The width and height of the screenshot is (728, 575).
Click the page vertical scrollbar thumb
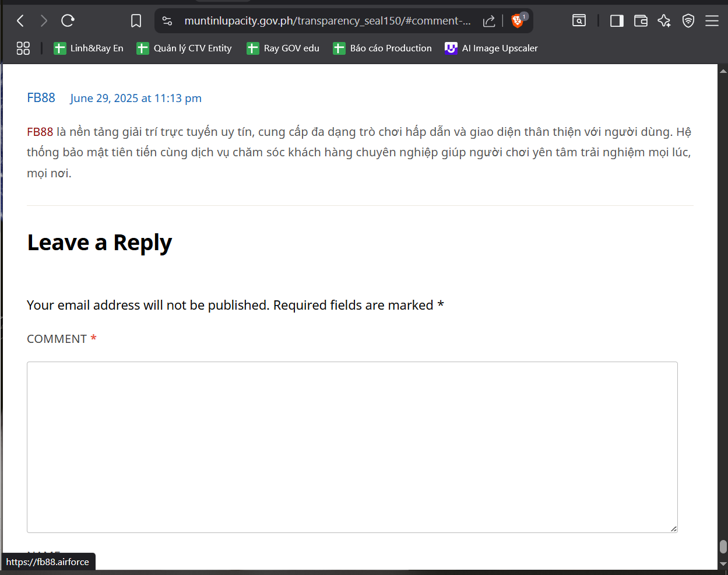[723, 546]
